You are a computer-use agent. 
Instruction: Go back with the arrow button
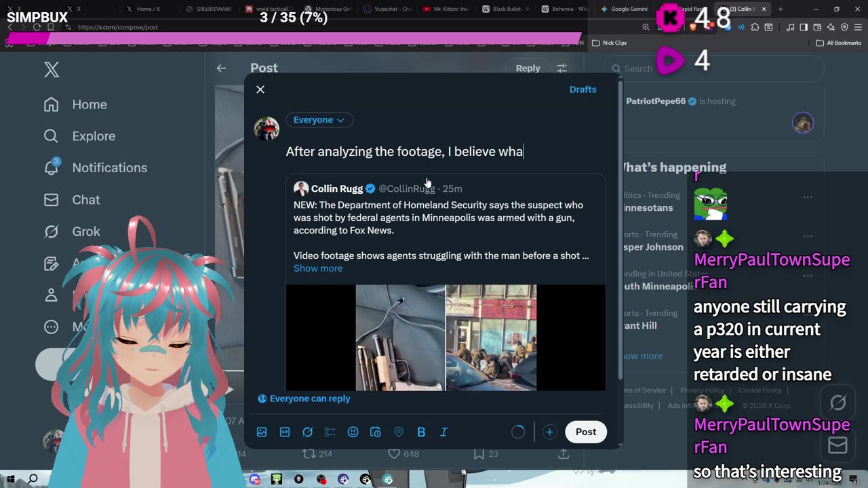[x=221, y=68]
